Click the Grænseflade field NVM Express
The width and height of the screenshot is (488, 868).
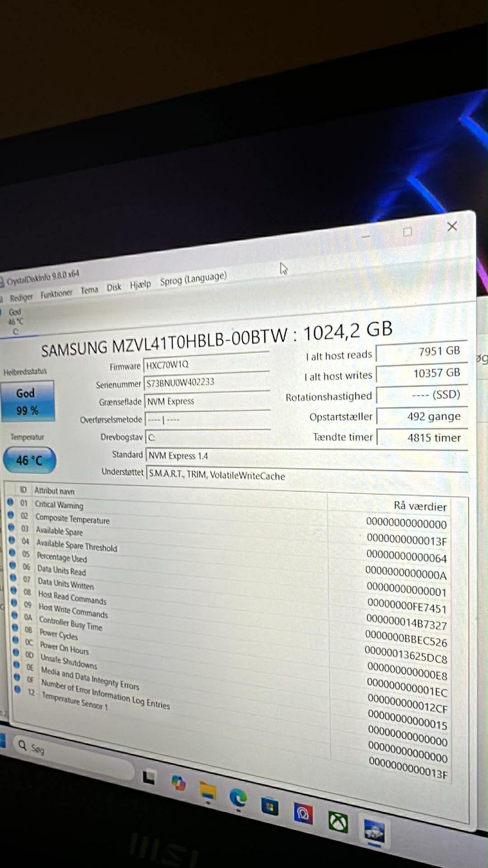[207, 401]
